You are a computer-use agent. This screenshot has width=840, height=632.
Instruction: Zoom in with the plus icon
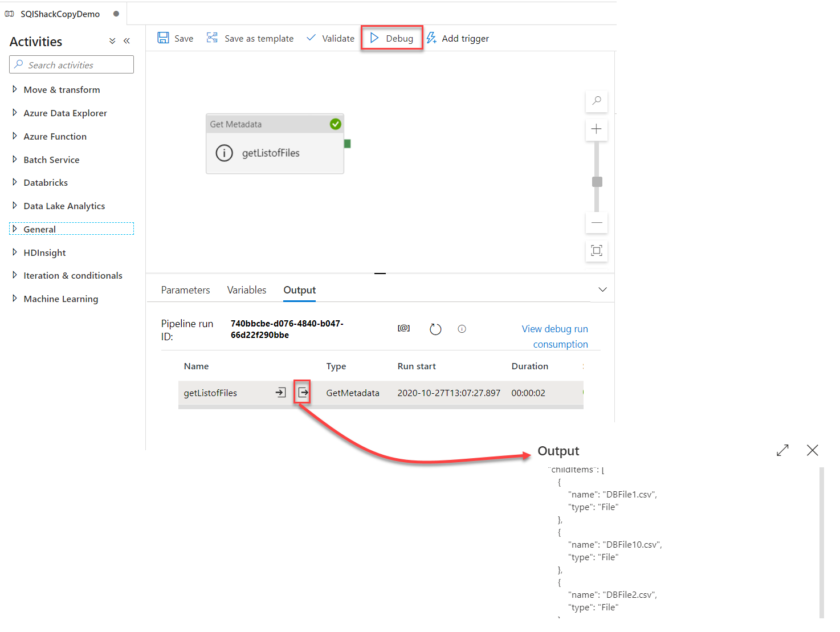pyautogui.click(x=597, y=129)
